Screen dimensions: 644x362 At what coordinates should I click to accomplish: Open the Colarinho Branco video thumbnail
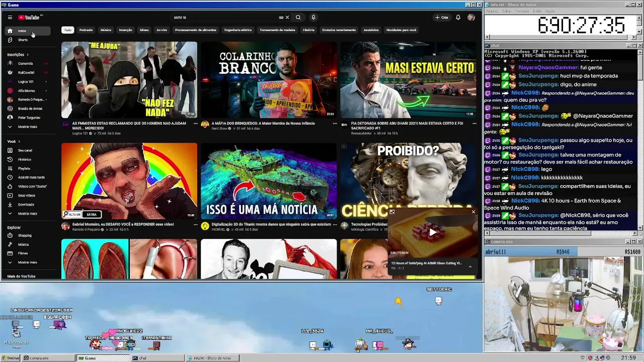click(269, 80)
